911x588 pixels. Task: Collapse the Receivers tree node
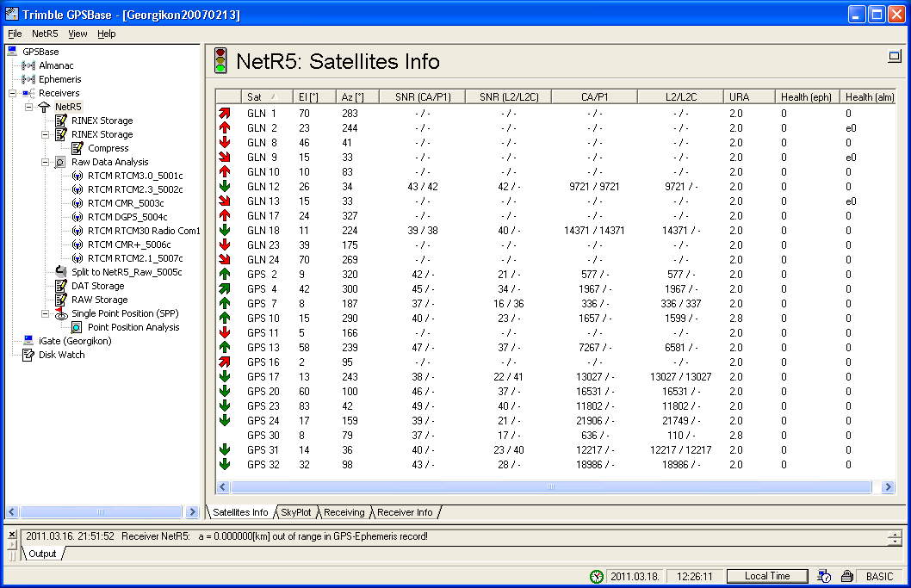click(x=12, y=93)
